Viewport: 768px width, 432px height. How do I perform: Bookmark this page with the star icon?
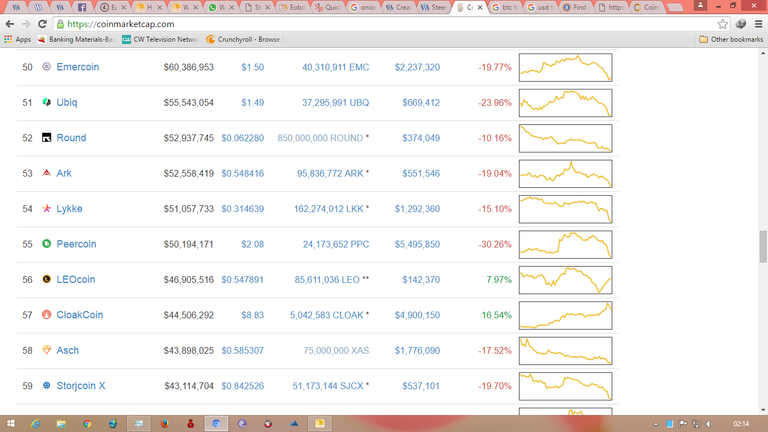click(722, 24)
